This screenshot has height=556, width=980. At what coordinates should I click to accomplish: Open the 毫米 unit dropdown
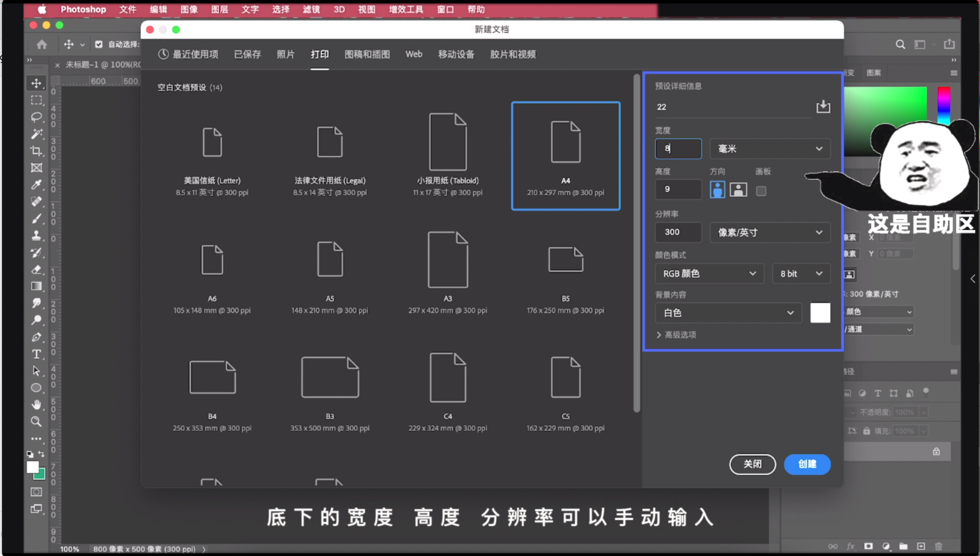click(770, 149)
